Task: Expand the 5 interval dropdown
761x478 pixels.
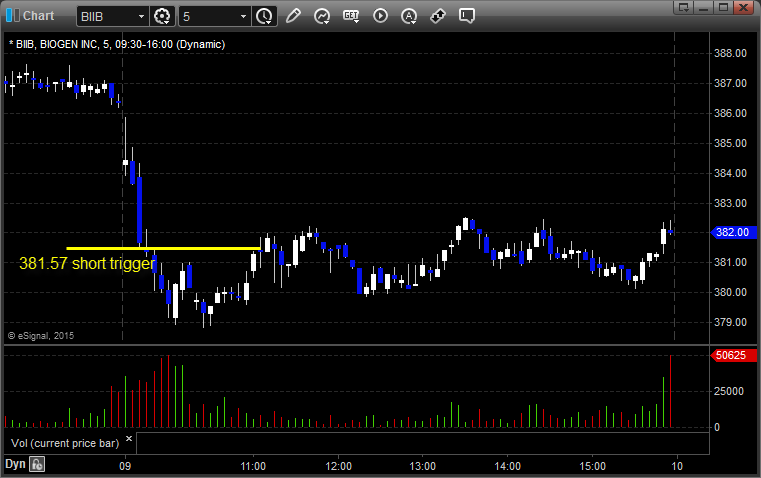Action: [244, 16]
